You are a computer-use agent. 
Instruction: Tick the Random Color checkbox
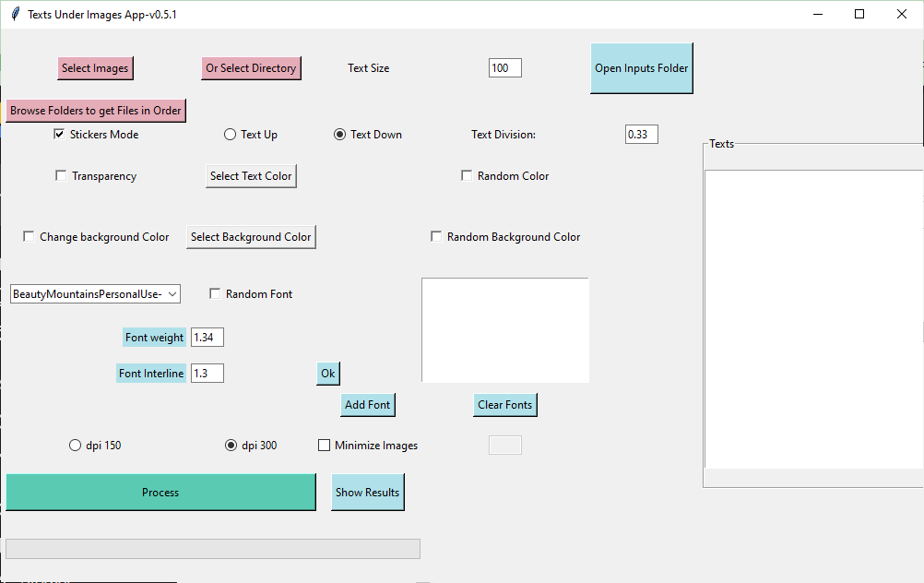(x=467, y=175)
